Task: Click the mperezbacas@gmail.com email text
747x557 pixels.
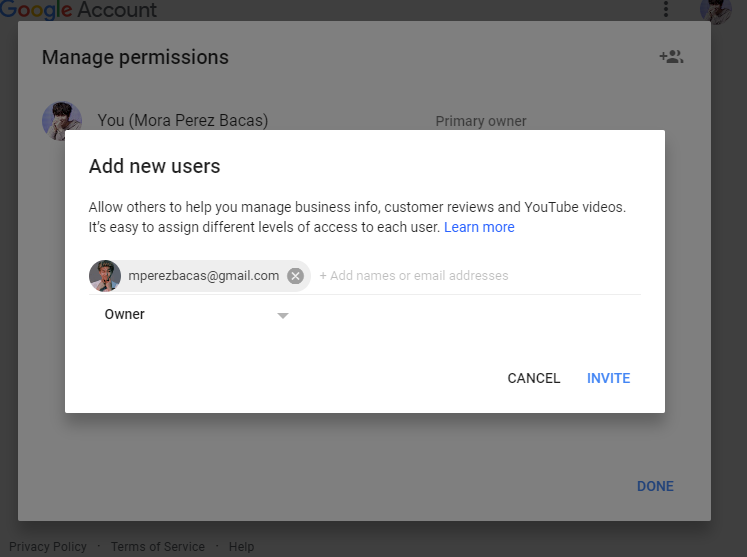Action: 203,276
